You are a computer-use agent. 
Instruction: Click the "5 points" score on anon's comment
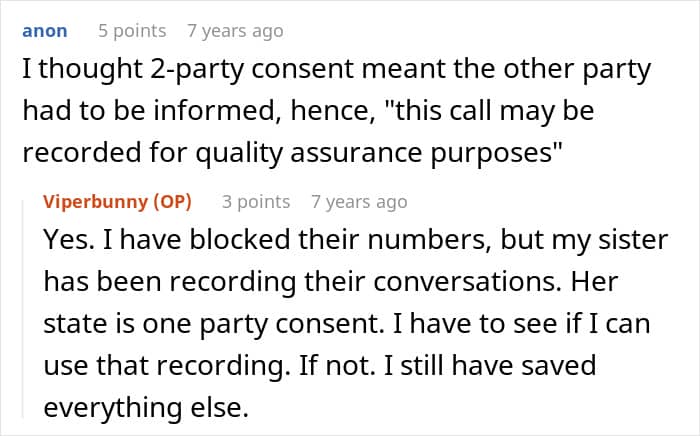(x=132, y=31)
